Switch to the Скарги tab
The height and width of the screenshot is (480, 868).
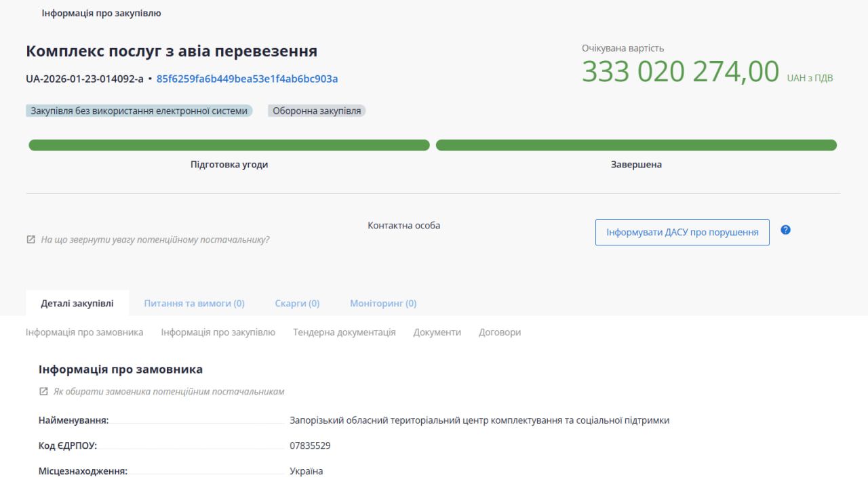[x=297, y=303]
